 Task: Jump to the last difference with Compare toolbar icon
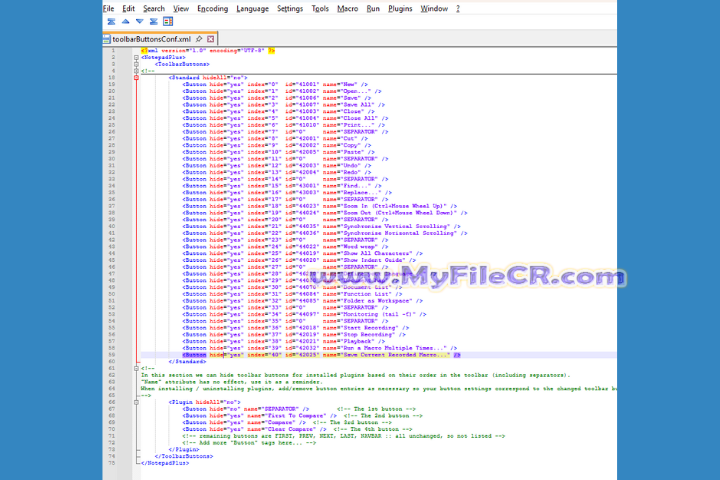(x=154, y=22)
